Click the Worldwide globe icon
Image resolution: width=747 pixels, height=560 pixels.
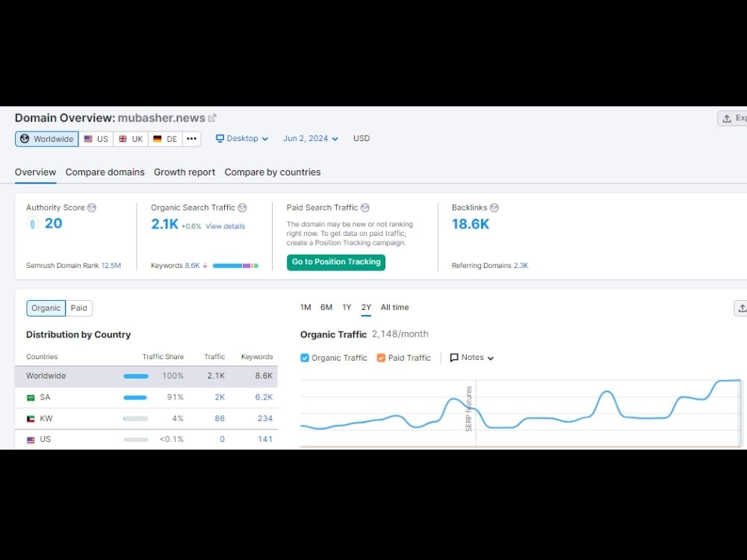pyautogui.click(x=25, y=139)
